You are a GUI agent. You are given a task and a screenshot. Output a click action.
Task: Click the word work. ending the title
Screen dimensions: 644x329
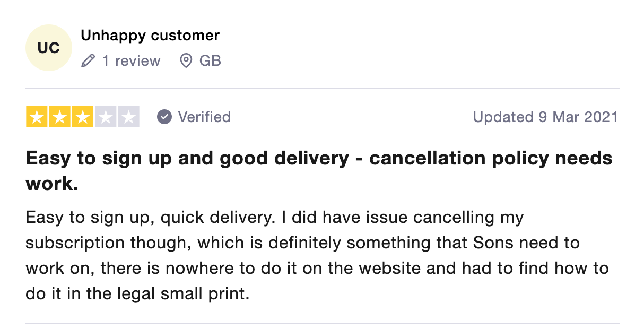(52, 184)
